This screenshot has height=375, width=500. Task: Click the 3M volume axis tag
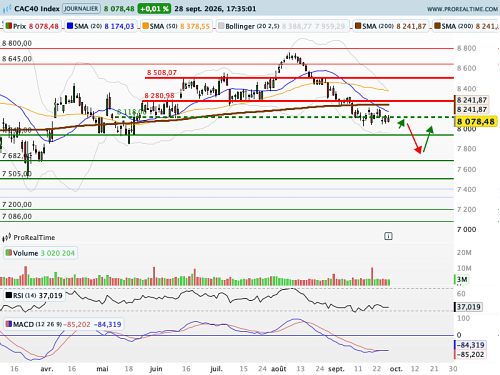tap(462, 279)
